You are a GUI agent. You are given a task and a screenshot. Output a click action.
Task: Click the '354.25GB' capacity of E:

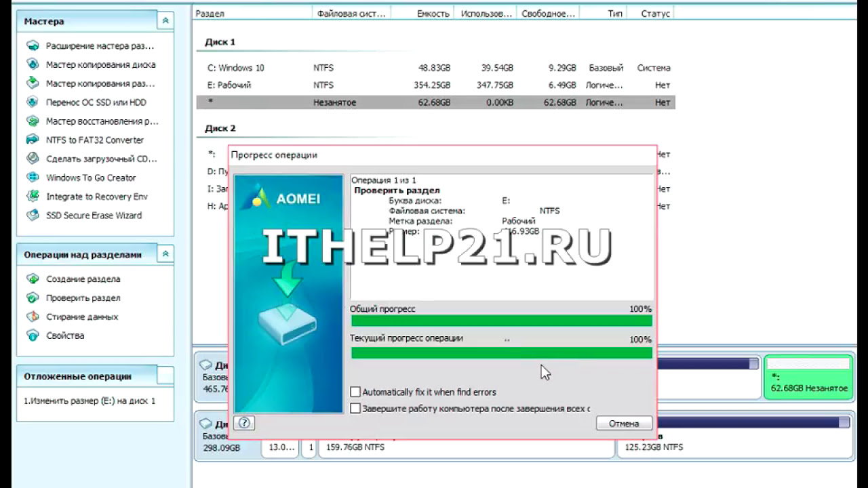click(x=432, y=85)
